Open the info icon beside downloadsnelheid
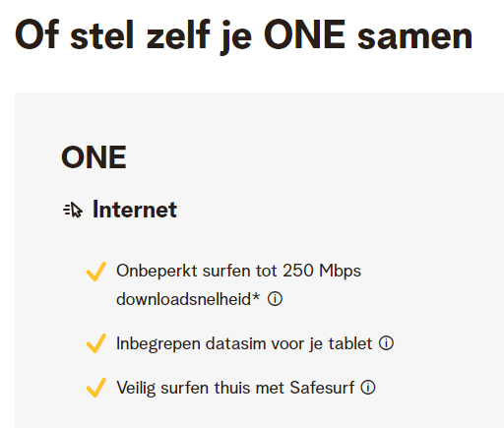504x428 pixels. pos(275,299)
